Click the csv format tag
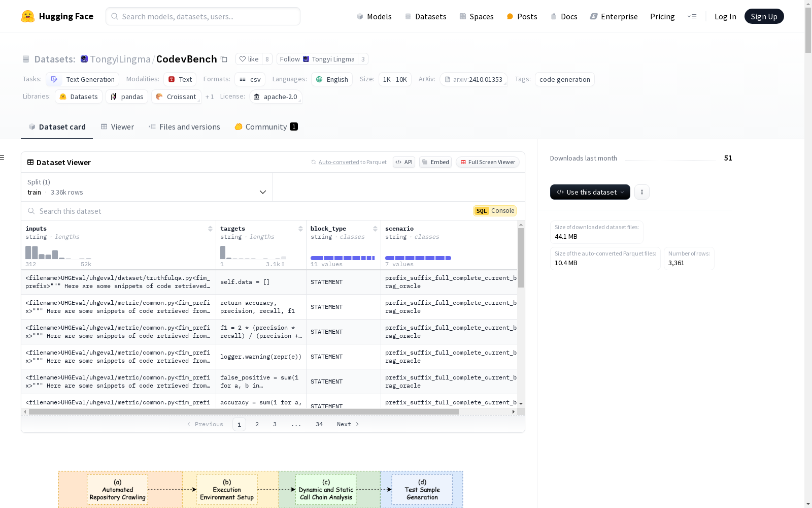This screenshot has width=812, height=508. click(250, 79)
